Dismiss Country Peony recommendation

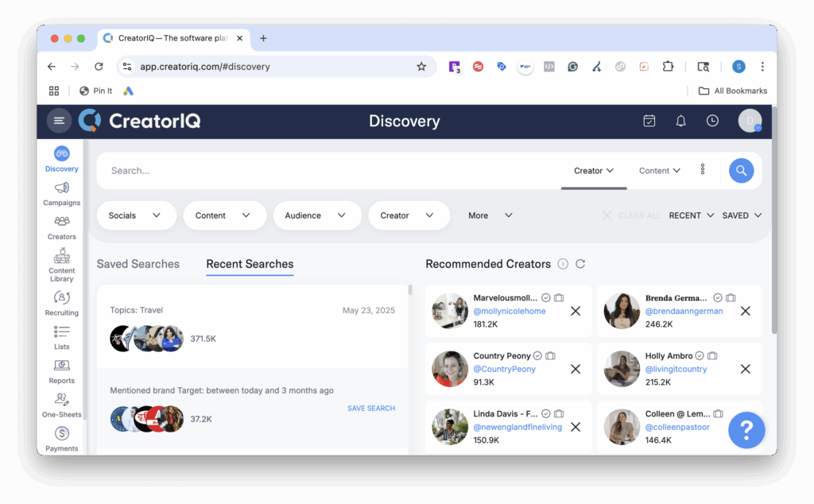(576, 369)
